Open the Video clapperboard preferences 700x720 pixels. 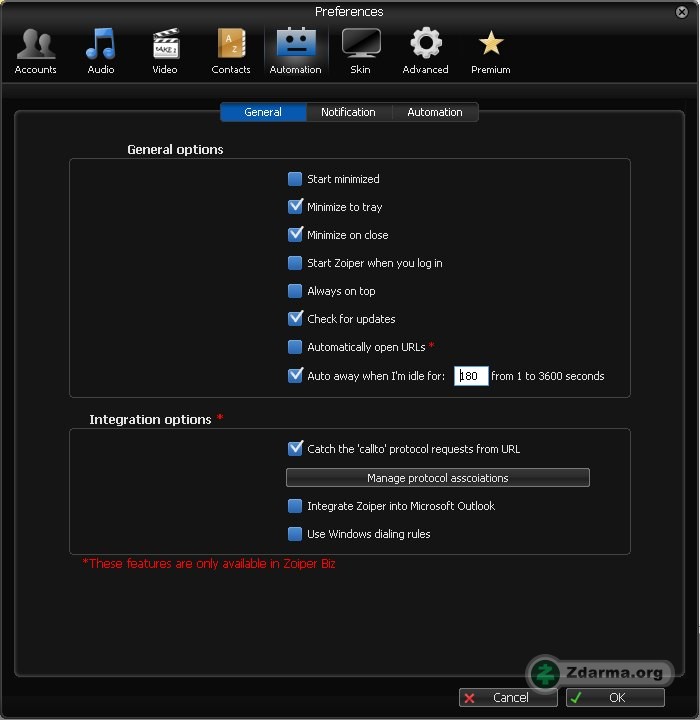(x=165, y=51)
